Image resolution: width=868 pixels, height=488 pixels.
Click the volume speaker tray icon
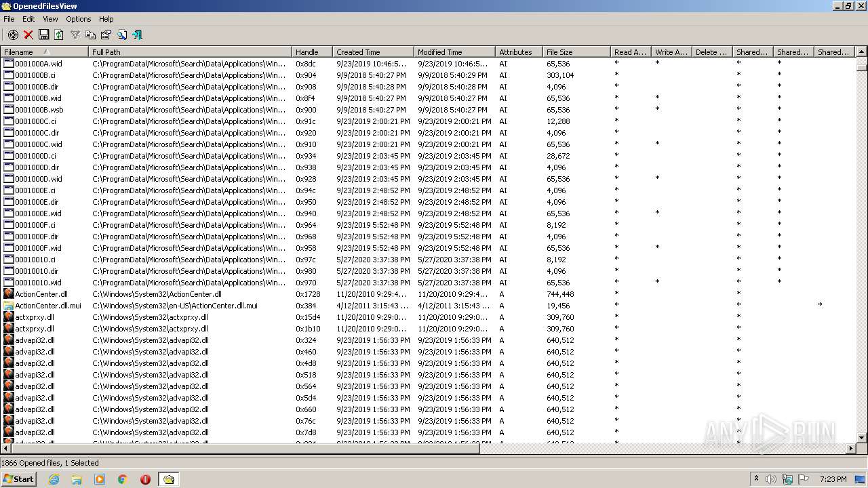[x=771, y=479]
